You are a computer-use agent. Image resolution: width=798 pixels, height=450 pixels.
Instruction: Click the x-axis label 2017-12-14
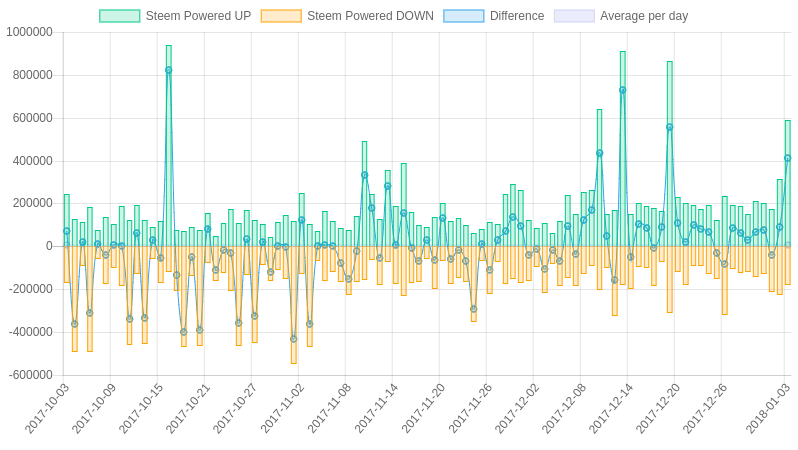[x=611, y=408]
